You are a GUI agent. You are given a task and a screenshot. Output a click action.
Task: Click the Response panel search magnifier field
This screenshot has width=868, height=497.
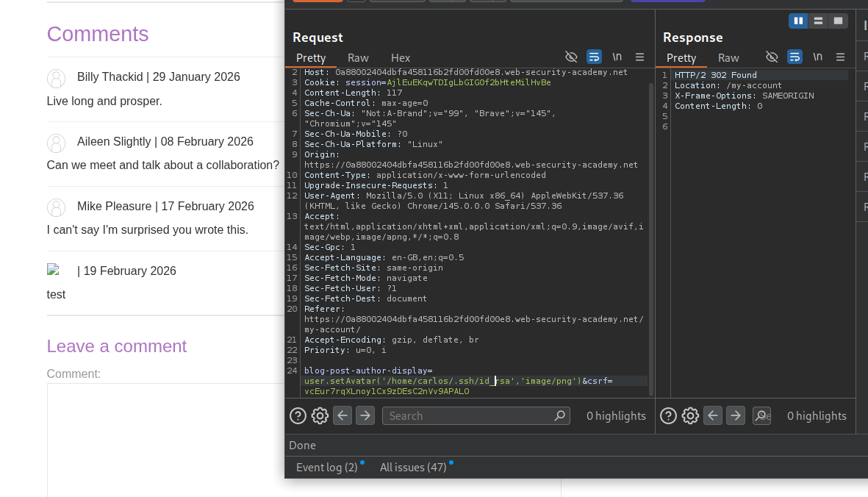[762, 416]
